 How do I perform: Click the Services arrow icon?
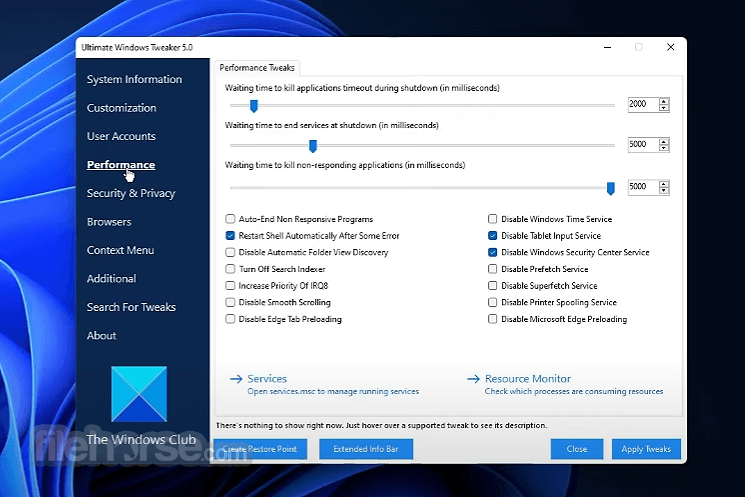236,379
